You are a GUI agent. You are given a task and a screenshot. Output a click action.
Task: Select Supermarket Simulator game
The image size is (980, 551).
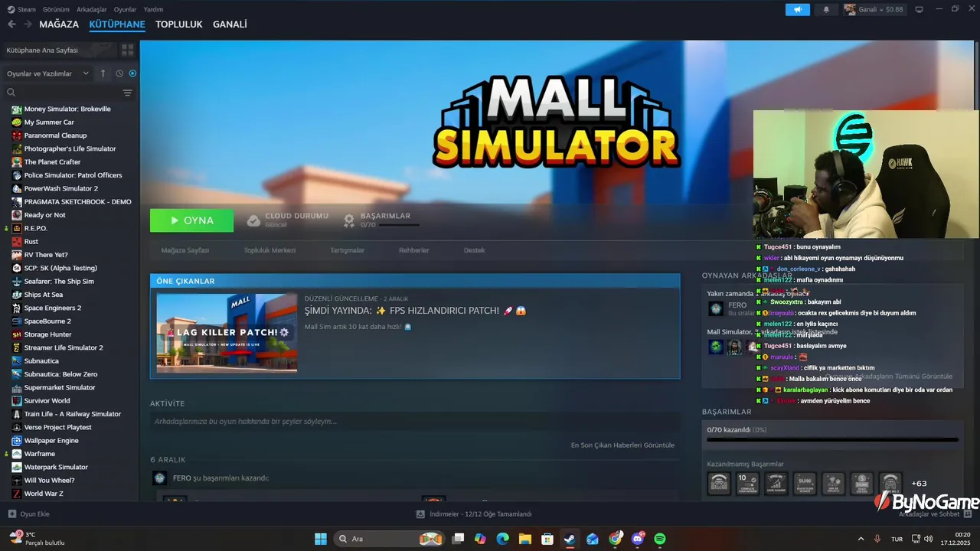(x=60, y=387)
